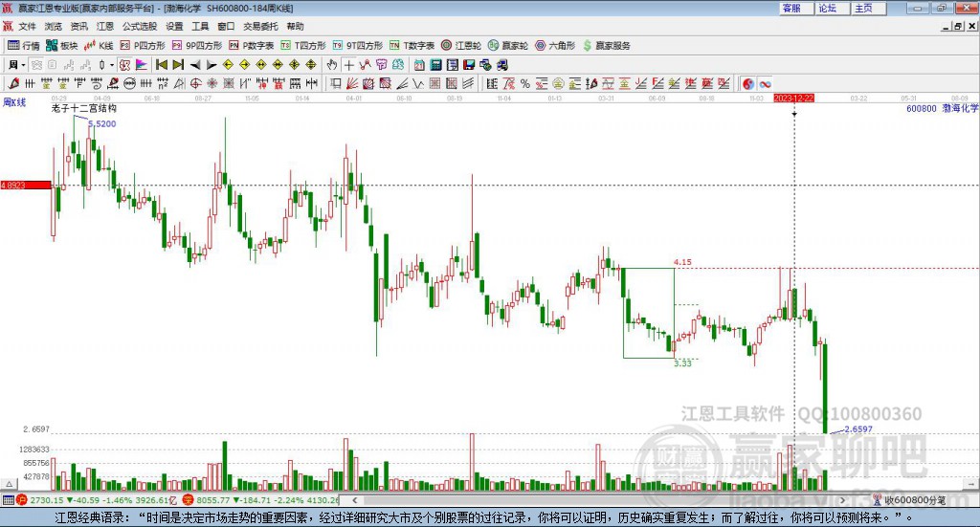Open the 江恩轮 Gann wheel
The image size is (980, 527).
(x=461, y=46)
